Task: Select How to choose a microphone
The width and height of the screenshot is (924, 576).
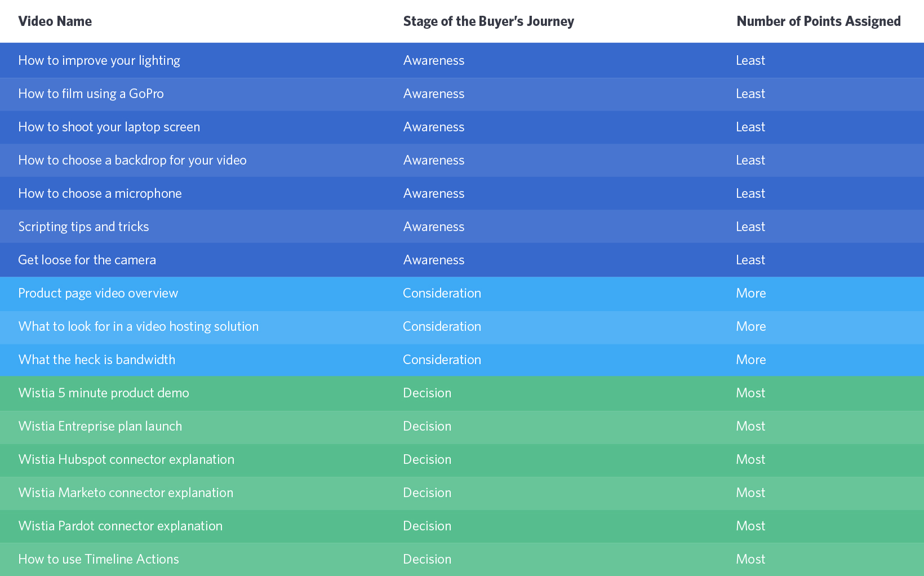Action: pyautogui.click(x=100, y=193)
